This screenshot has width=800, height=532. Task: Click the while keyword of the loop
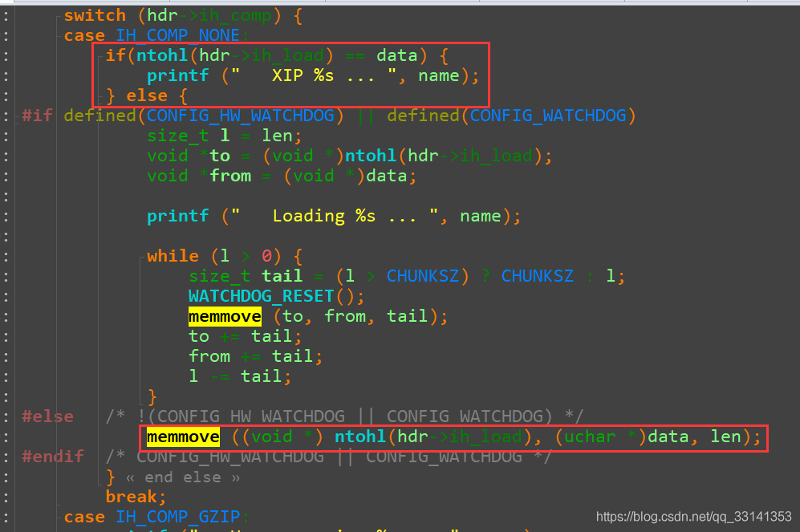point(173,256)
